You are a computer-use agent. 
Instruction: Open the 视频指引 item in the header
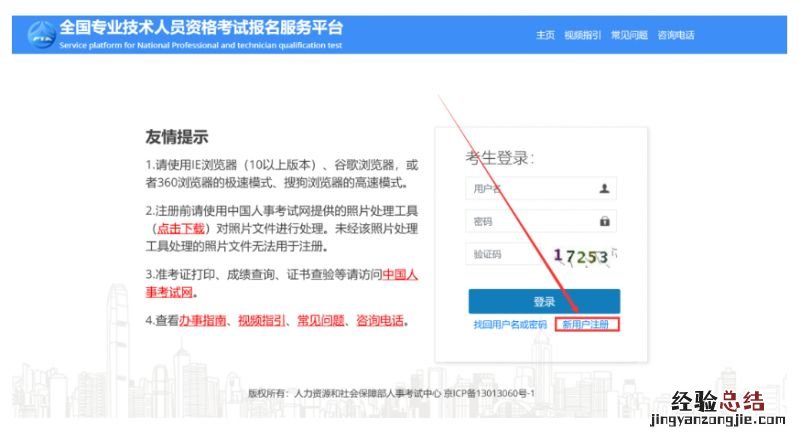coord(582,35)
